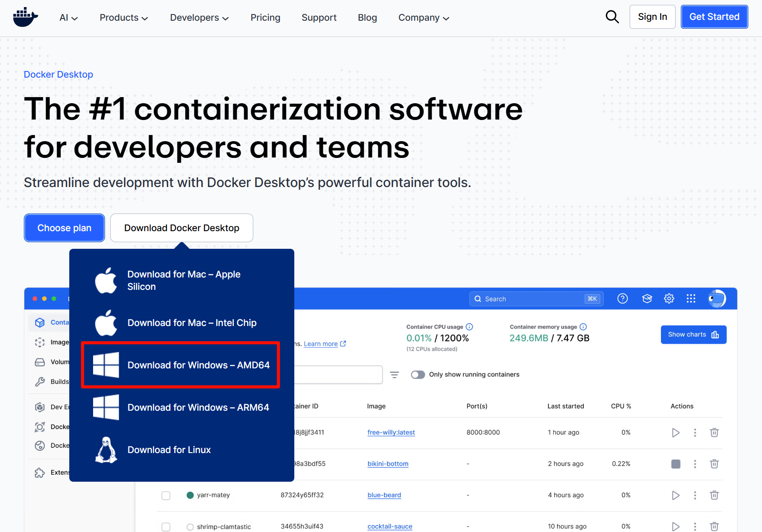Expand the Products navigation dropdown
The image size is (762, 532).
click(x=124, y=18)
